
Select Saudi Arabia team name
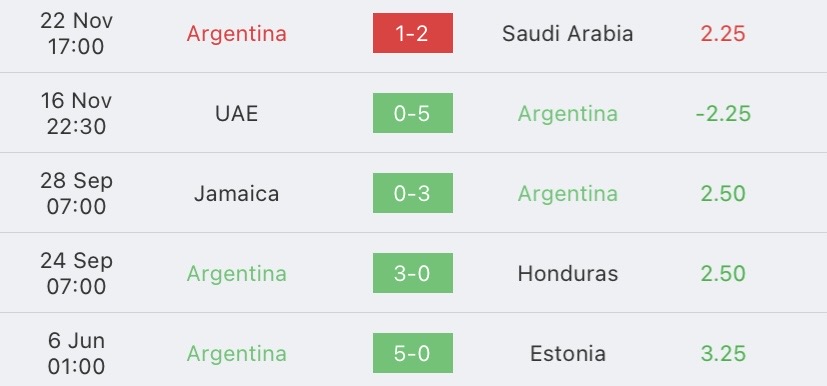(x=568, y=34)
